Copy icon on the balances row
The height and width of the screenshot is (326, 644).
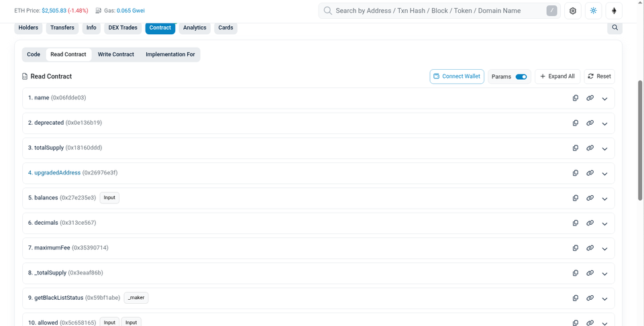pyautogui.click(x=576, y=198)
